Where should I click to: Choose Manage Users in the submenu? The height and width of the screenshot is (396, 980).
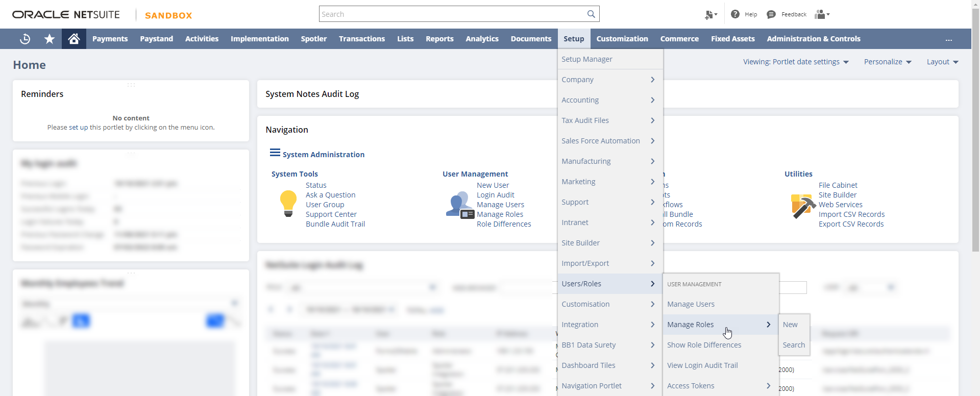pyautogui.click(x=721, y=304)
